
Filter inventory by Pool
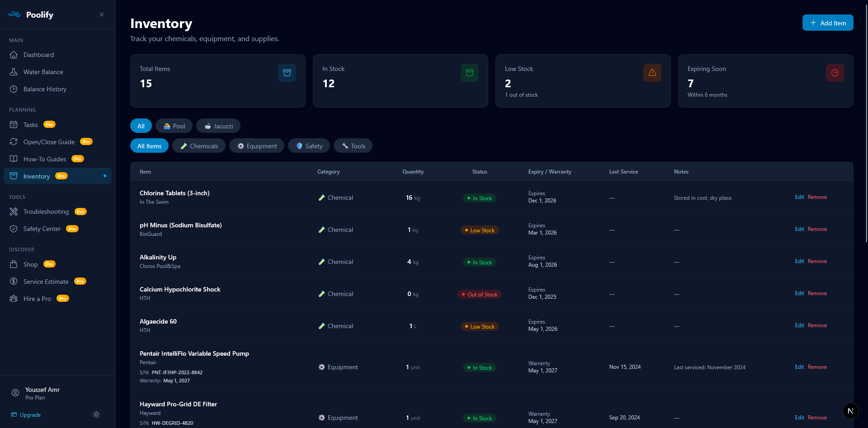(174, 126)
